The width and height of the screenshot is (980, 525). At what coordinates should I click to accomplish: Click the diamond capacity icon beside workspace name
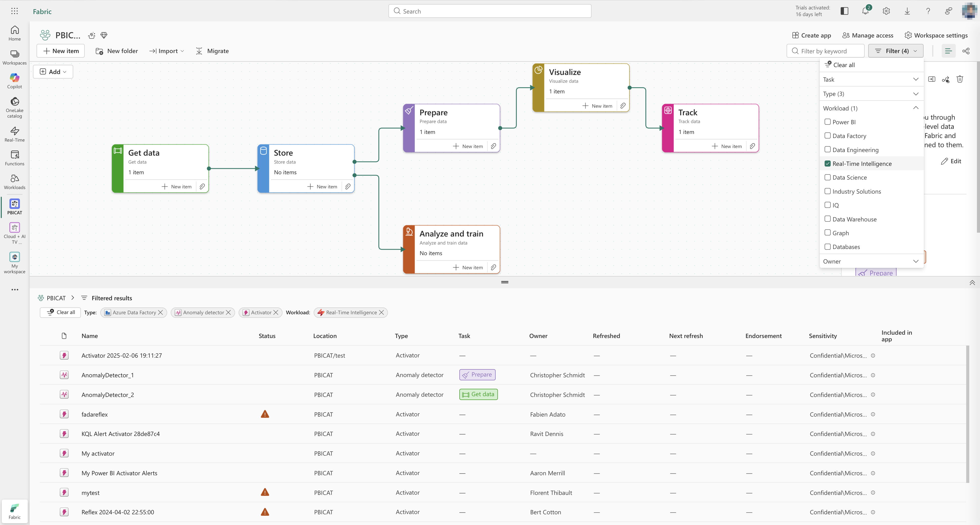104,35
